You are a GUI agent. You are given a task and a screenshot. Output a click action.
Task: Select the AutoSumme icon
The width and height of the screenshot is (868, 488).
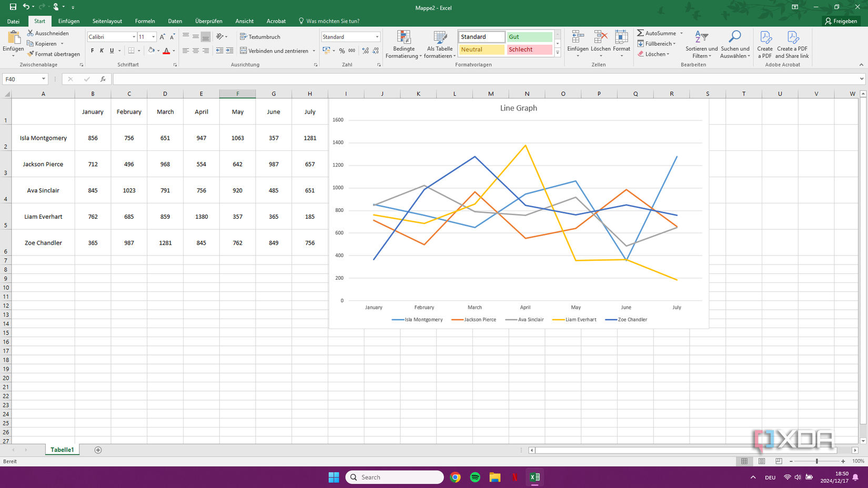coord(641,33)
